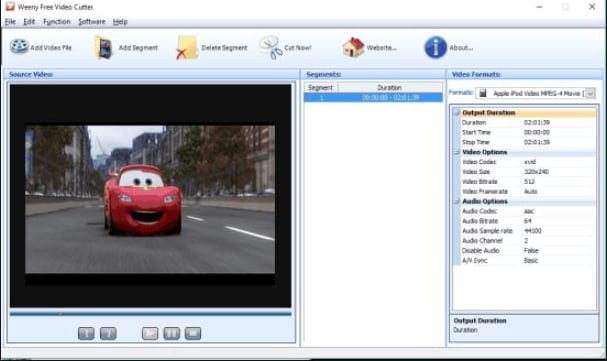Open the Software menu
607x361 pixels.
point(92,22)
